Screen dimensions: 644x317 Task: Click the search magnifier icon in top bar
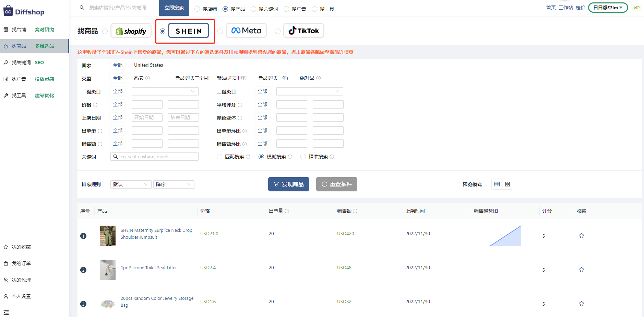click(x=82, y=8)
